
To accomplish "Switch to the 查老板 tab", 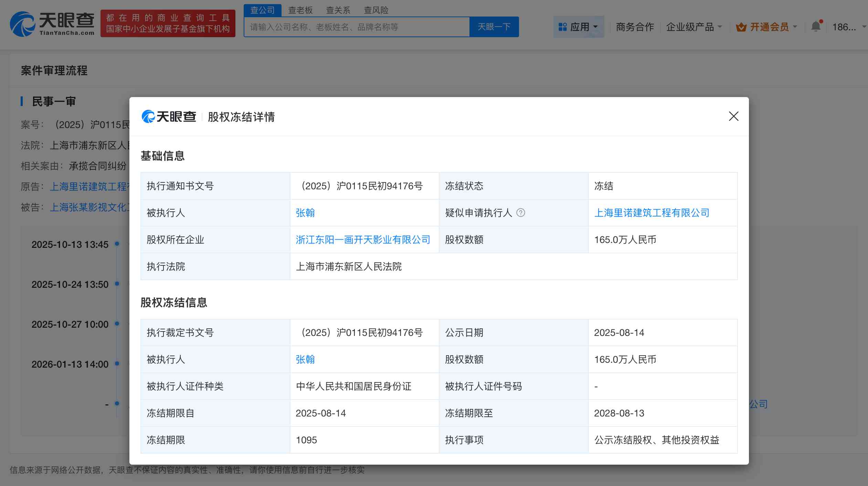I will point(300,10).
